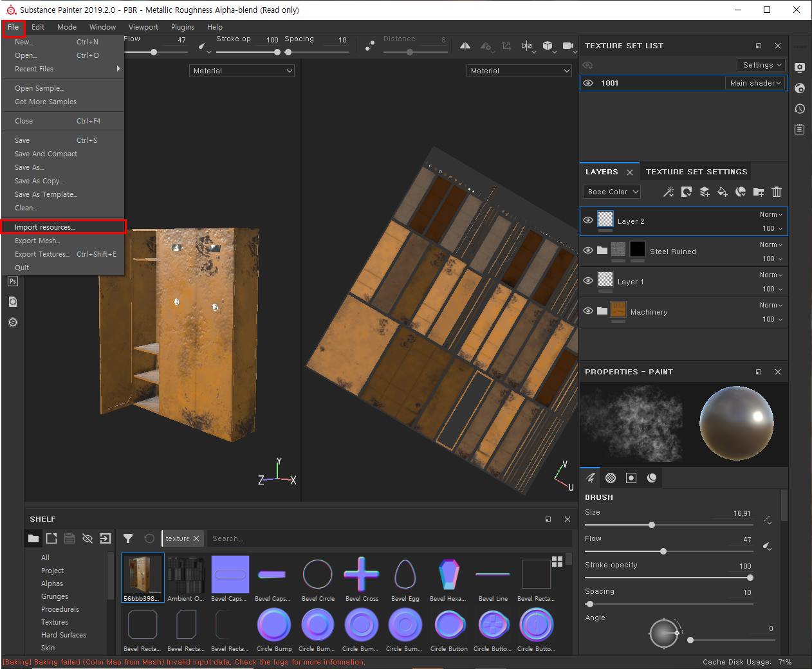812x669 pixels.
Task: Open the Base Color channel dropdown
Action: 612,192
